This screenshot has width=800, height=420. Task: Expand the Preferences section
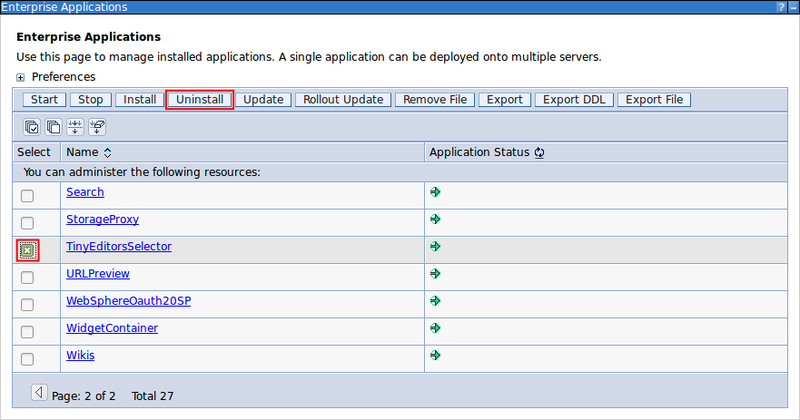(x=20, y=77)
